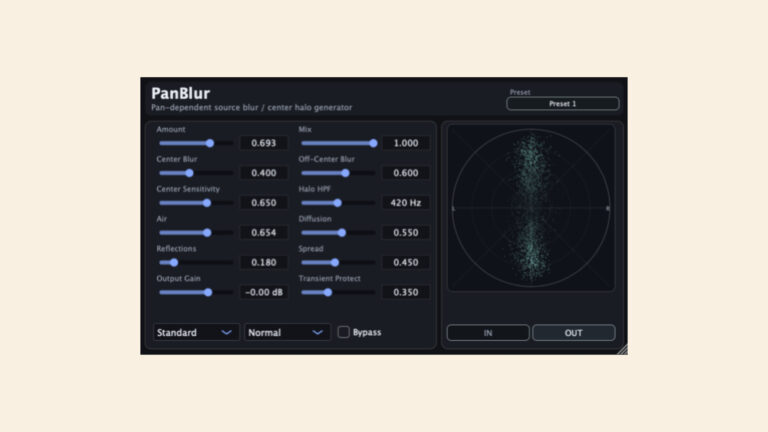768x432 pixels.
Task: Switch the scope to IN view
Action: tap(488, 333)
